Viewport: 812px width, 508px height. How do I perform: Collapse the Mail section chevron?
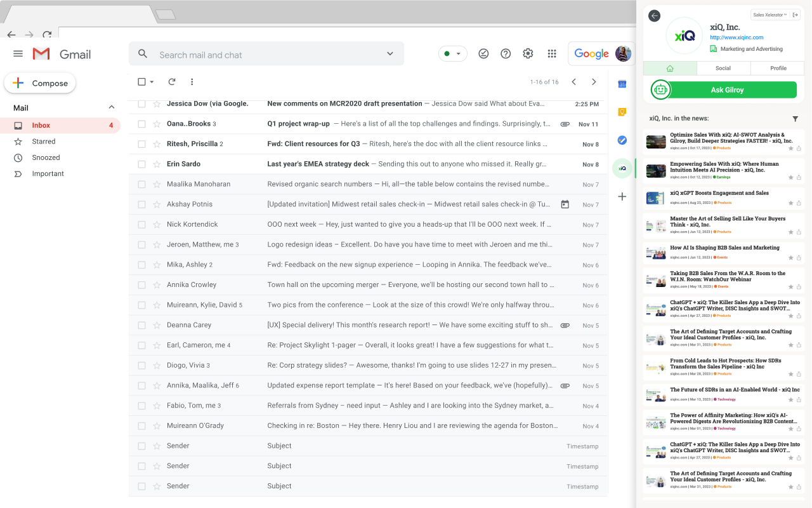[x=112, y=107]
